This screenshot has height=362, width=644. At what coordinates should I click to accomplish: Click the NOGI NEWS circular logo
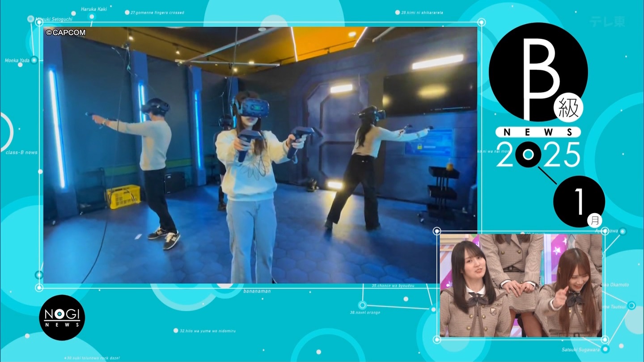click(x=62, y=317)
